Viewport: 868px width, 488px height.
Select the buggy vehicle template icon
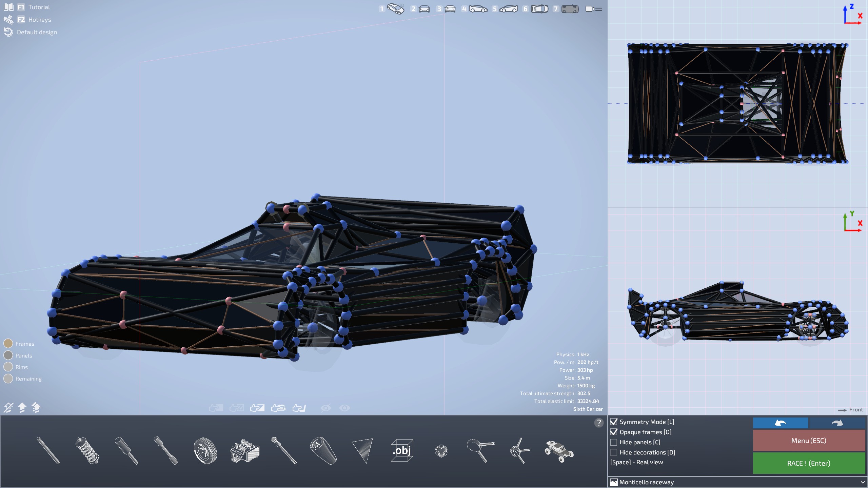(x=559, y=451)
